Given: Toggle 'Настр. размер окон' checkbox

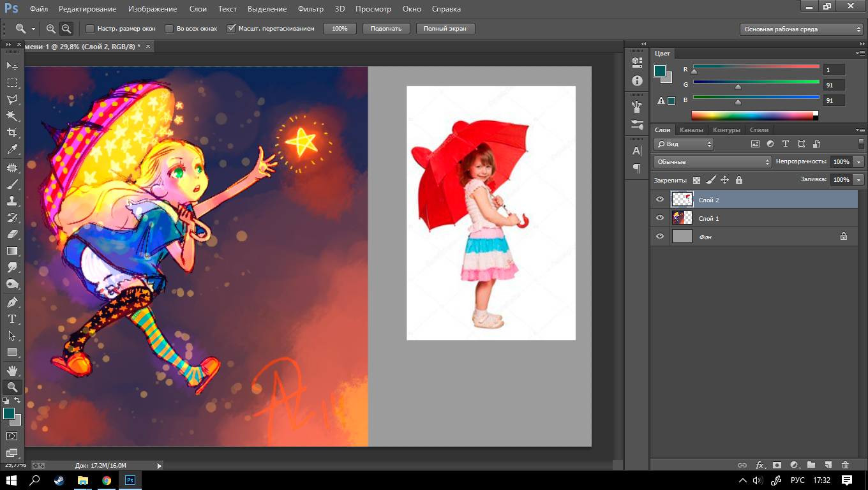Looking at the screenshot, I should pyautogui.click(x=90, y=29).
